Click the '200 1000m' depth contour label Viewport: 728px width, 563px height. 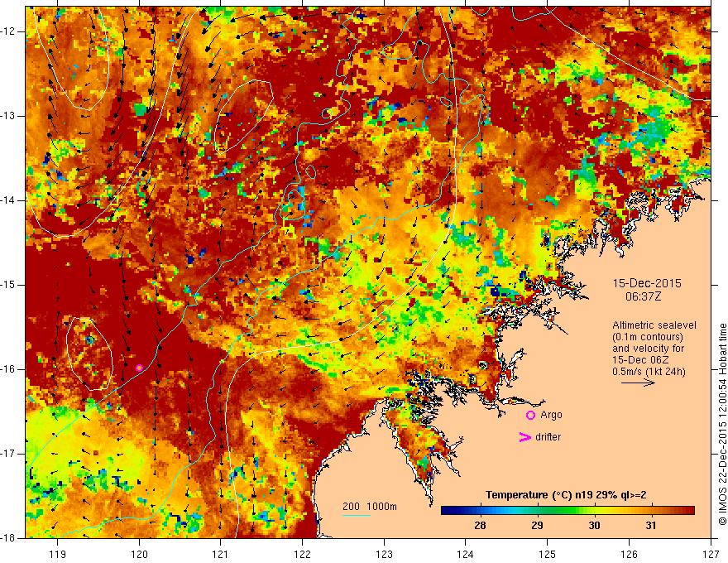coord(370,507)
